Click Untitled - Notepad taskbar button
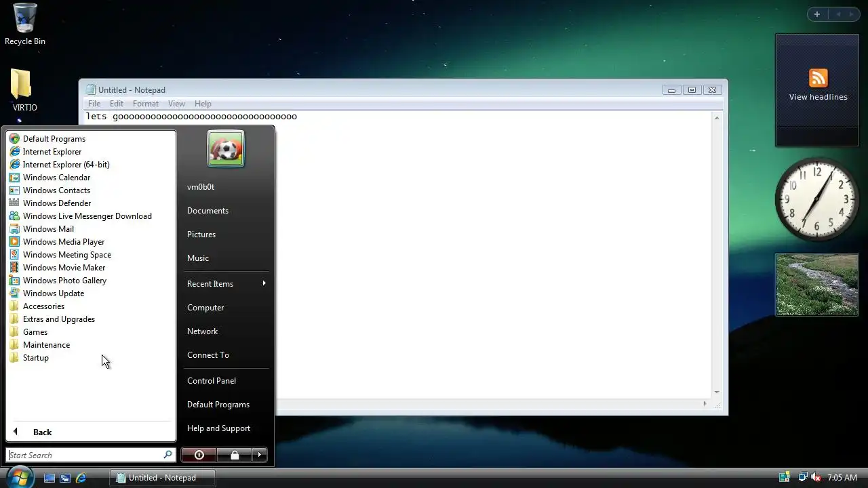Viewport: 868px width, 488px height. click(x=163, y=478)
